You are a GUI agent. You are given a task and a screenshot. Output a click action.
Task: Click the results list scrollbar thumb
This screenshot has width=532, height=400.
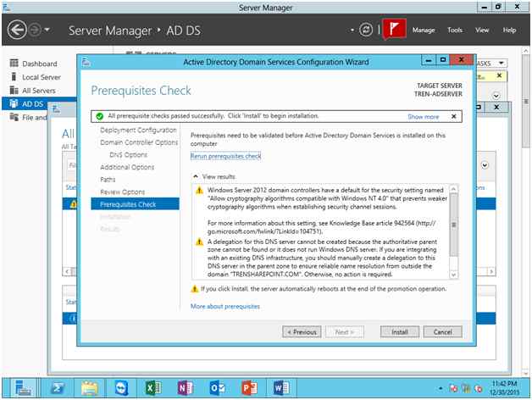click(x=453, y=225)
